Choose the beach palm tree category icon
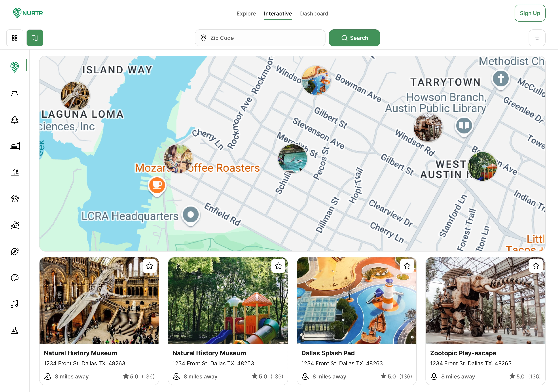 15,226
